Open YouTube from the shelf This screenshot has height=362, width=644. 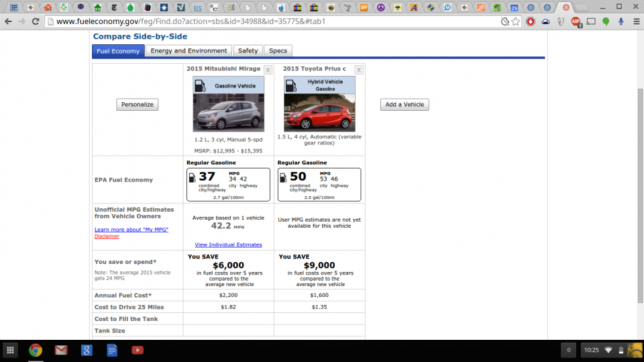(x=137, y=350)
